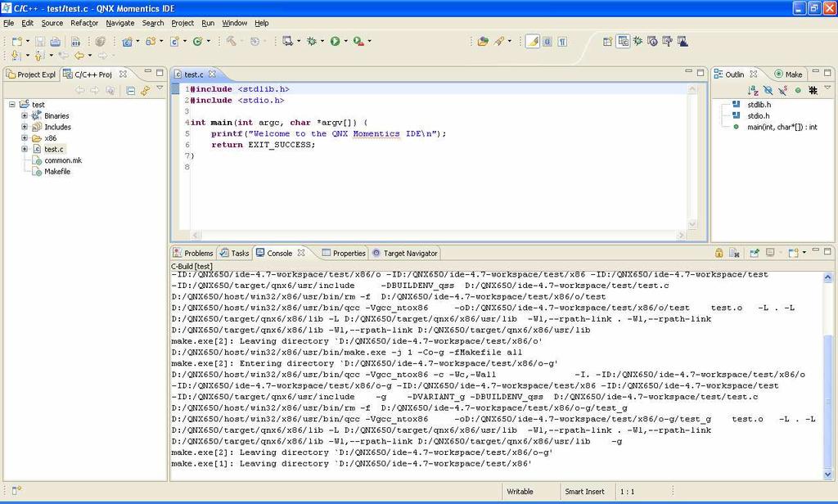Screen dimensions: 838x504
Task: Open the Outline view menu triangle
Action: [x=827, y=87]
